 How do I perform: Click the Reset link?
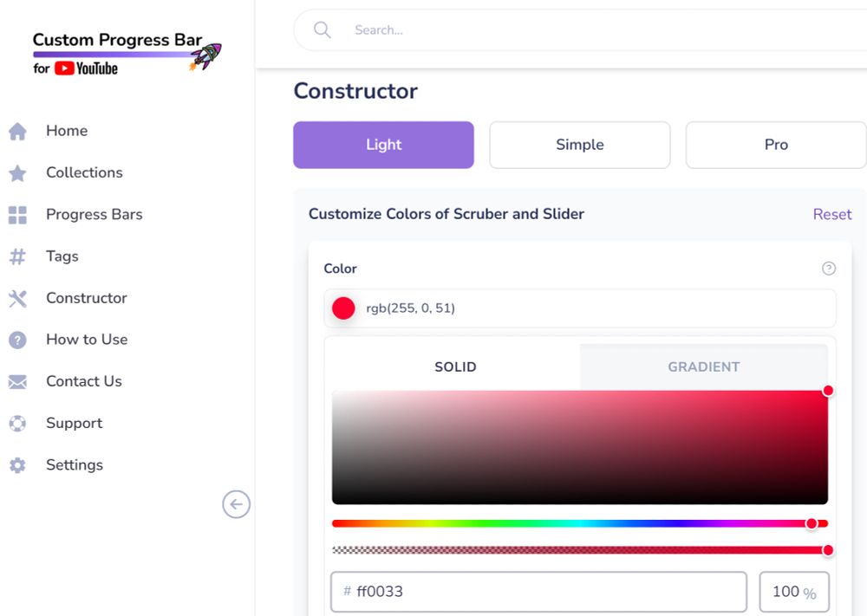[831, 214]
